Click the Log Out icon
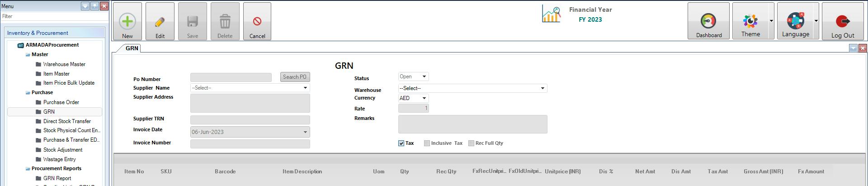 pos(843,21)
